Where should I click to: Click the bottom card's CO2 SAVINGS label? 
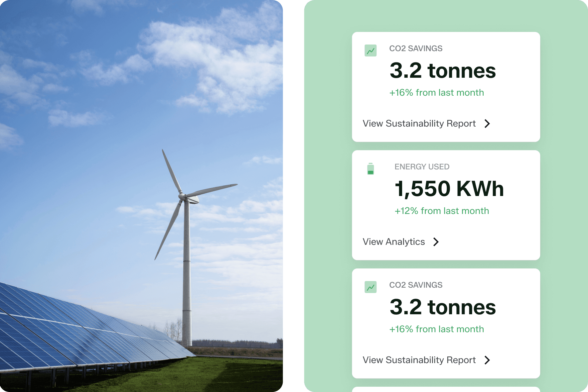(416, 285)
